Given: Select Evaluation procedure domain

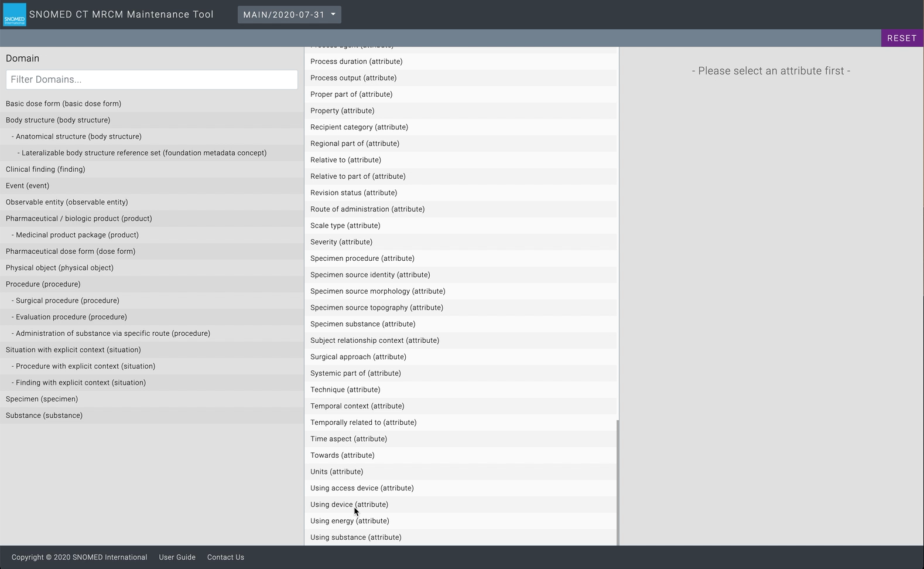Looking at the screenshot, I should coord(152,317).
